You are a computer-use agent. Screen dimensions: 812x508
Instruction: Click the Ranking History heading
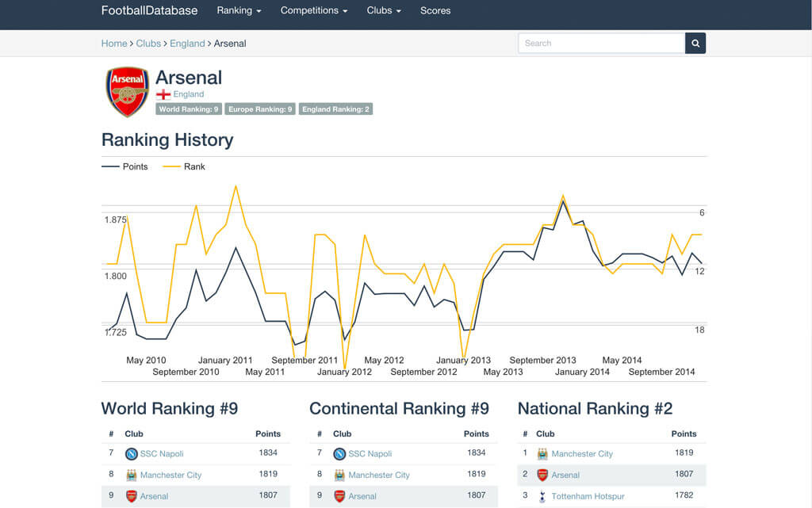[167, 140]
